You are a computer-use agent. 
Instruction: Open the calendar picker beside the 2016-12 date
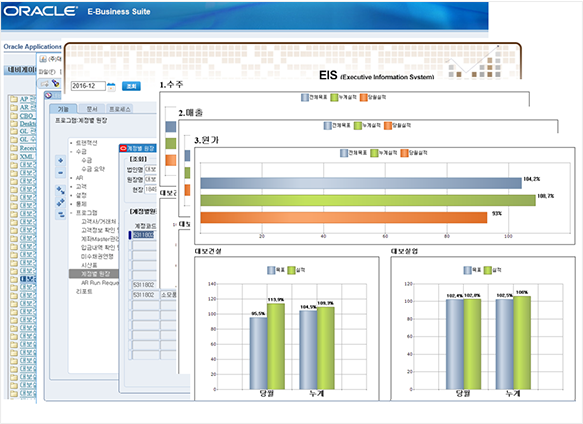(111, 87)
